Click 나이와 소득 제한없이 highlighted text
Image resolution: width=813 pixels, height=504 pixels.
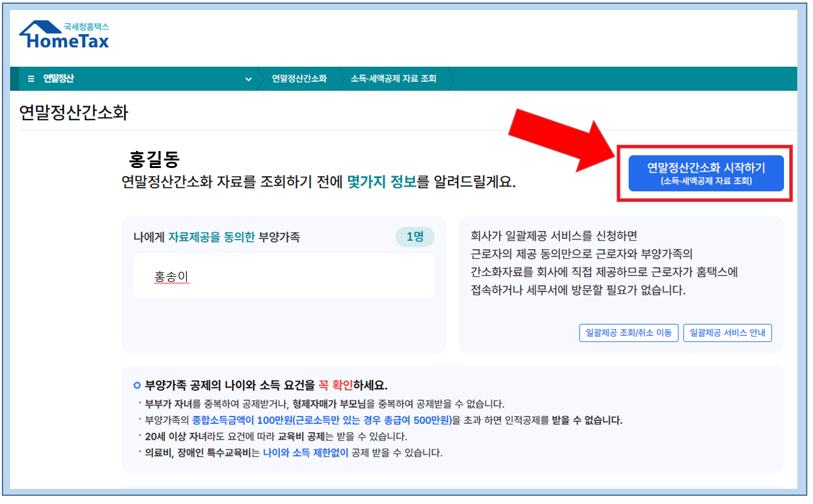click(x=306, y=452)
